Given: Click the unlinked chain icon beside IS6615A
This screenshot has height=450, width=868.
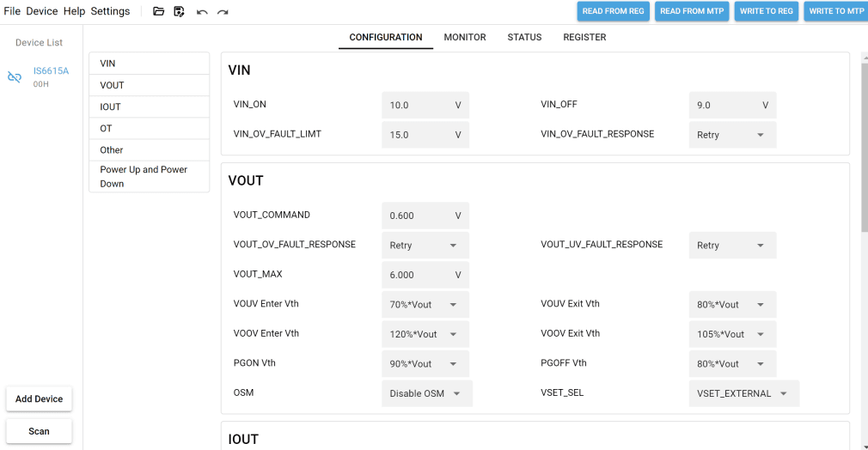Looking at the screenshot, I should click(15, 77).
